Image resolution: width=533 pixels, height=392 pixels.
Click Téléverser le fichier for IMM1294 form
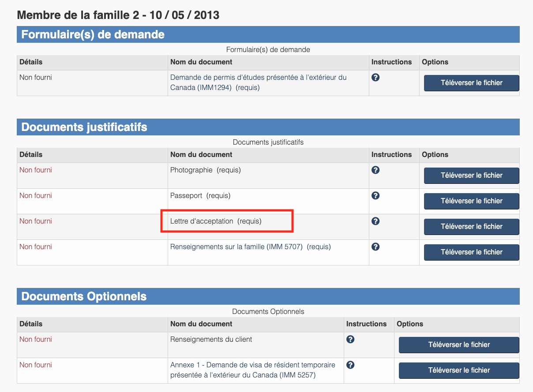coord(472,83)
